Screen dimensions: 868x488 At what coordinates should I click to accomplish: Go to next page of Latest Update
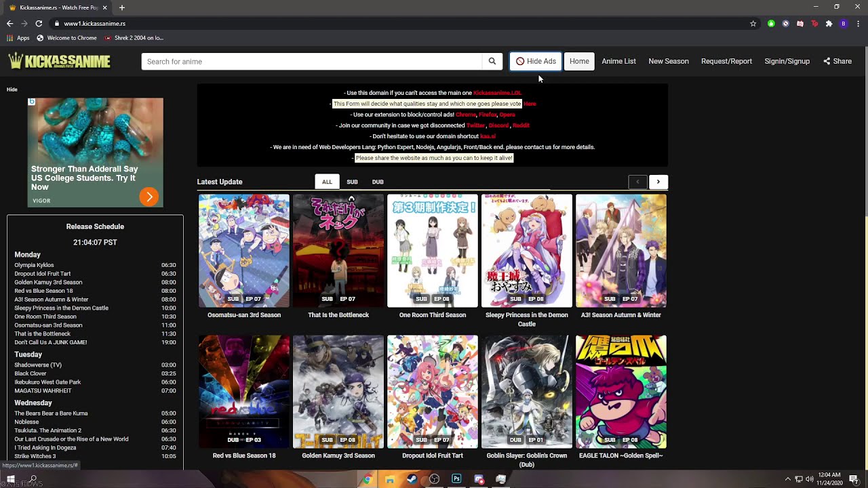tap(658, 182)
